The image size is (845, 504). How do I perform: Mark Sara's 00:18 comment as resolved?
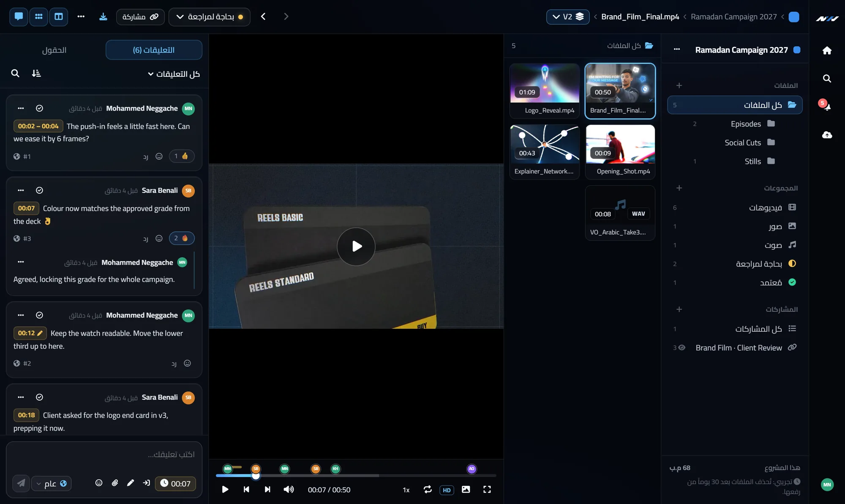[x=39, y=397]
